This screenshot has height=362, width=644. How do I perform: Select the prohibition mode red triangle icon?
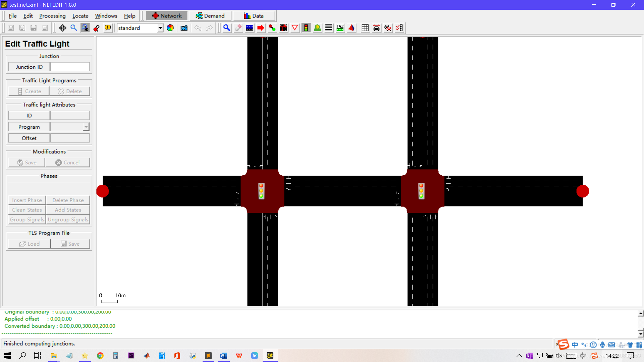coord(295,28)
